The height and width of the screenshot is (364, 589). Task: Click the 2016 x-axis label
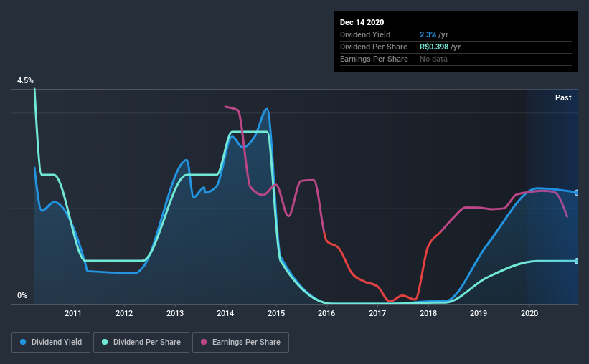point(326,313)
